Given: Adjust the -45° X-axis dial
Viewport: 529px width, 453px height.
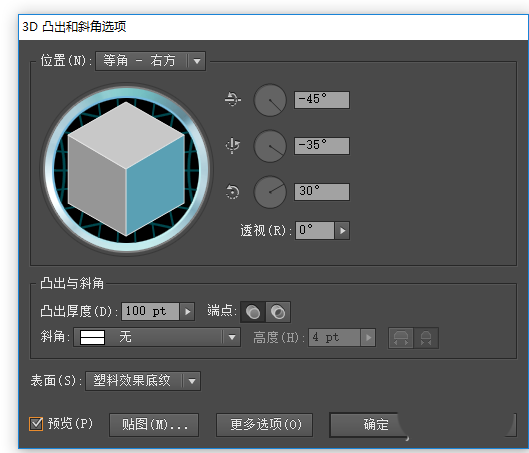Looking at the screenshot, I should pos(270,100).
